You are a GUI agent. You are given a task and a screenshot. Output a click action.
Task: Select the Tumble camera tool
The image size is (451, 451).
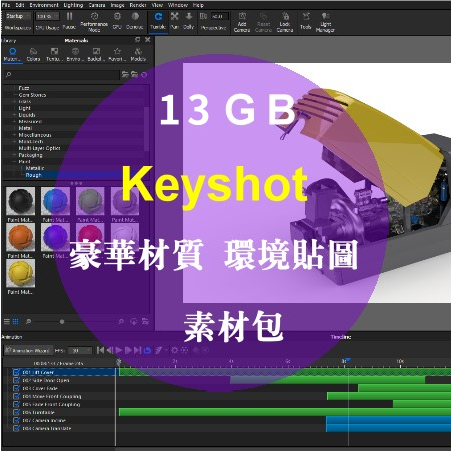[x=158, y=21]
